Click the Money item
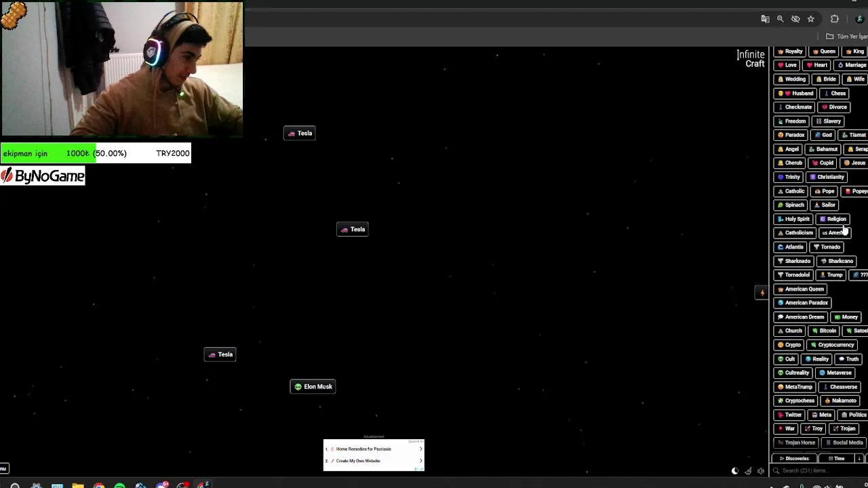This screenshot has height=488, width=868. pos(846,317)
